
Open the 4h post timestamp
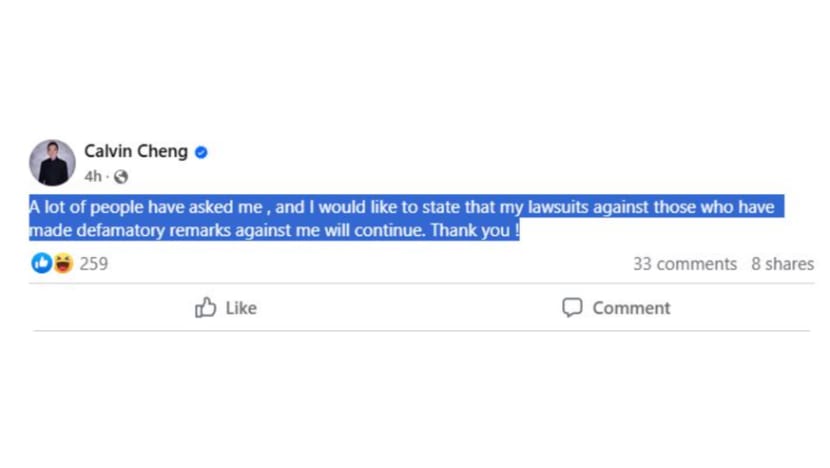pos(93,177)
